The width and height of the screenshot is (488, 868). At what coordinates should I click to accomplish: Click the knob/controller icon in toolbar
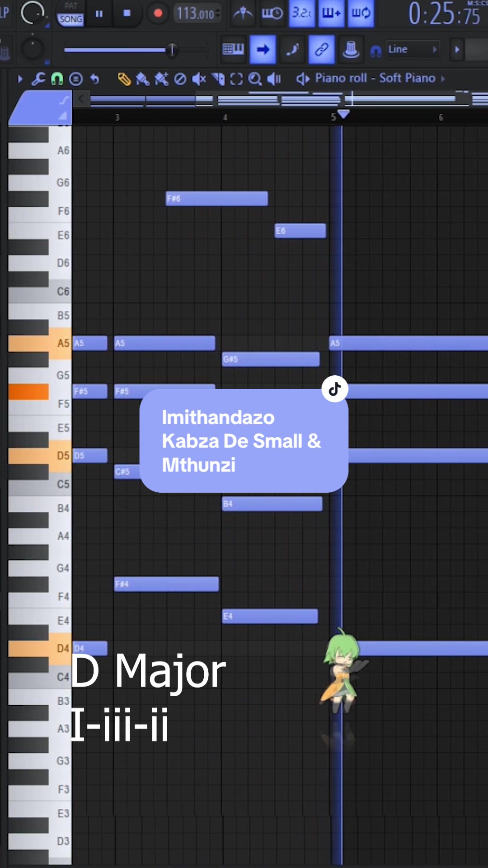pos(351,49)
